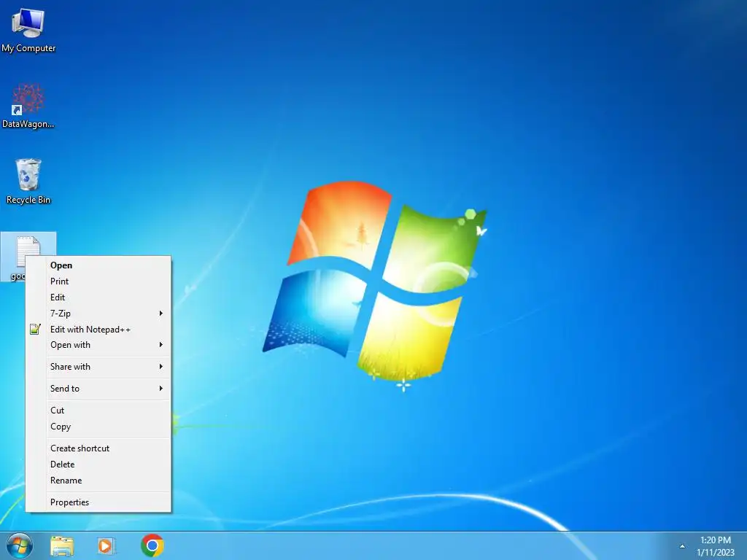Choose Cut in the context menu
Screen dimensions: 747x560
click(98, 411)
